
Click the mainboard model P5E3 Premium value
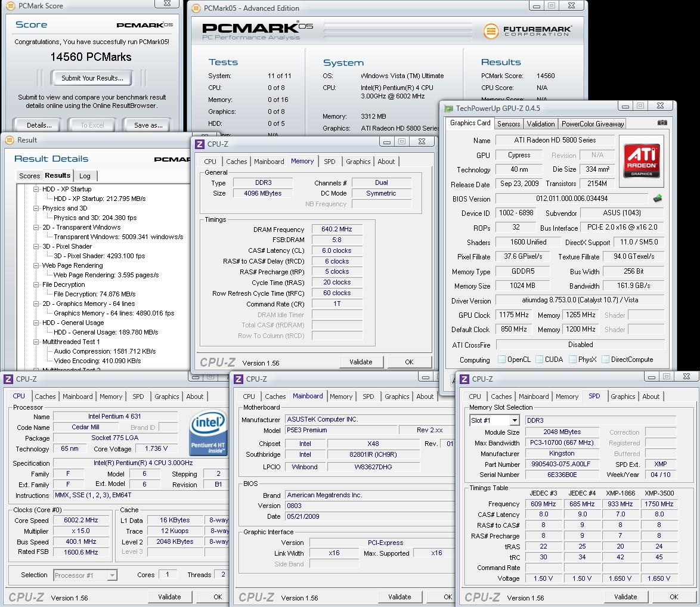point(341,431)
